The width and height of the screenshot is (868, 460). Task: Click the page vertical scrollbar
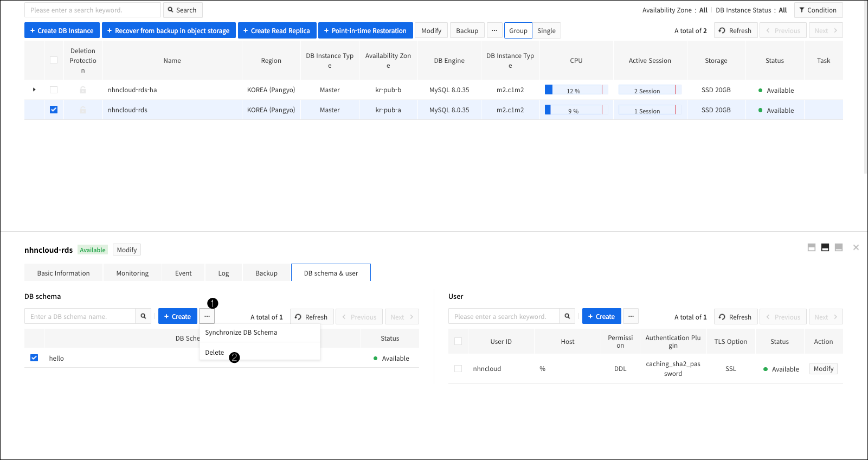point(865,87)
